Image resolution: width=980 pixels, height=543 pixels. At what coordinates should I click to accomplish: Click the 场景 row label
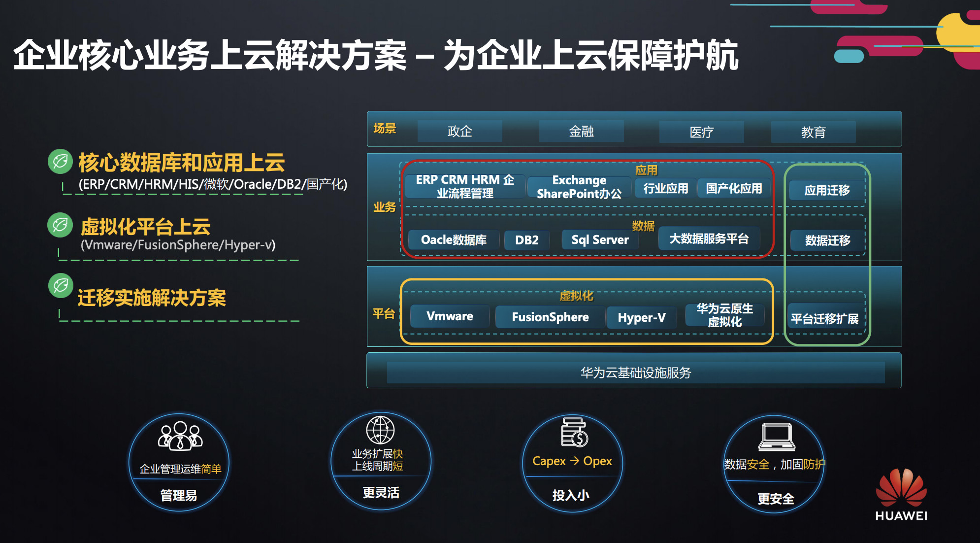pos(385,129)
